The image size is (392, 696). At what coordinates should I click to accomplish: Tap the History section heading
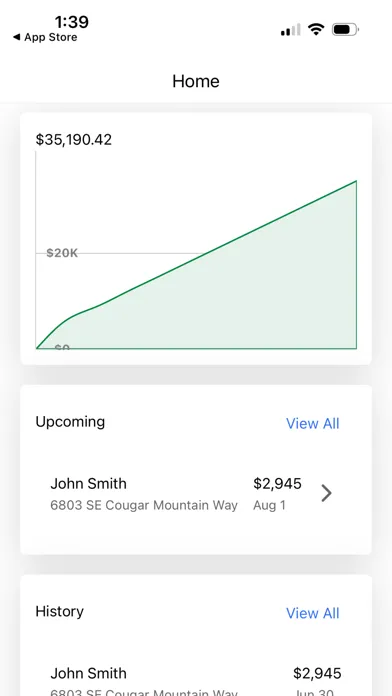[59, 611]
